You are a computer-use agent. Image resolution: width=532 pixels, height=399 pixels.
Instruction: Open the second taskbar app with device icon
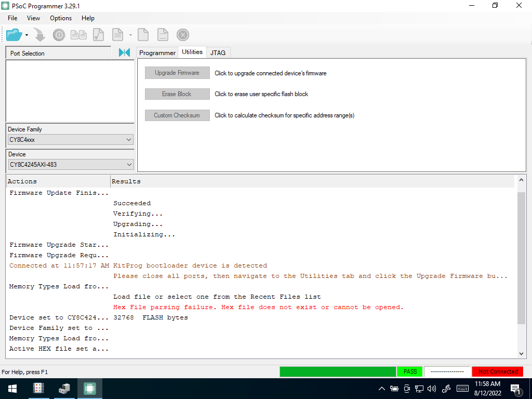pos(64,389)
